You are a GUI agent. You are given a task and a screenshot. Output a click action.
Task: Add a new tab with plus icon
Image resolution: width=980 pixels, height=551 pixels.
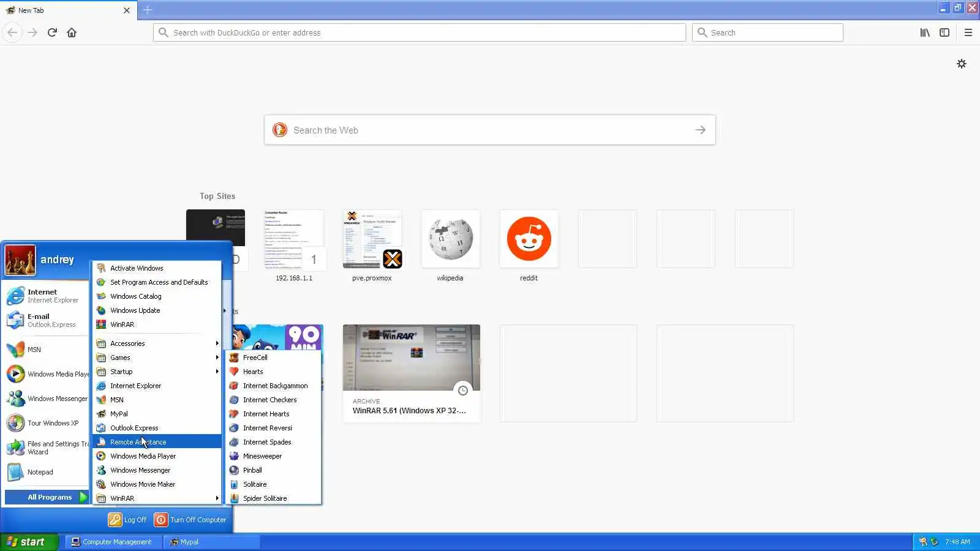(148, 10)
